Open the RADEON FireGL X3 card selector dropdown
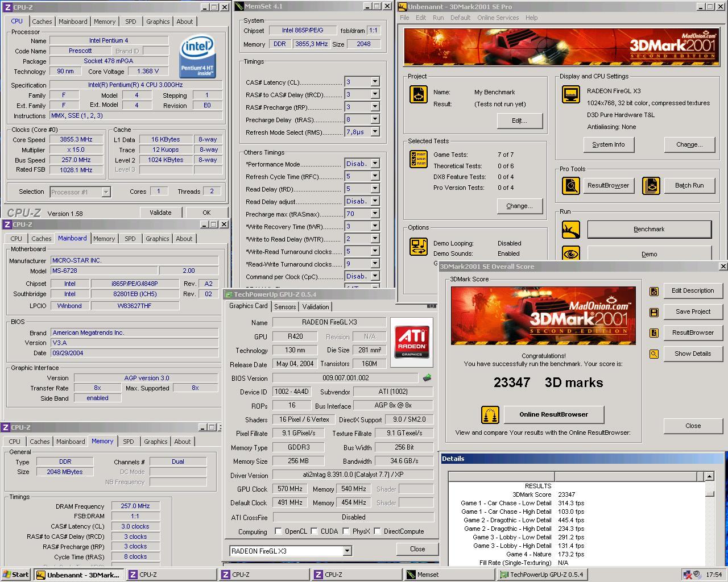 point(347,551)
